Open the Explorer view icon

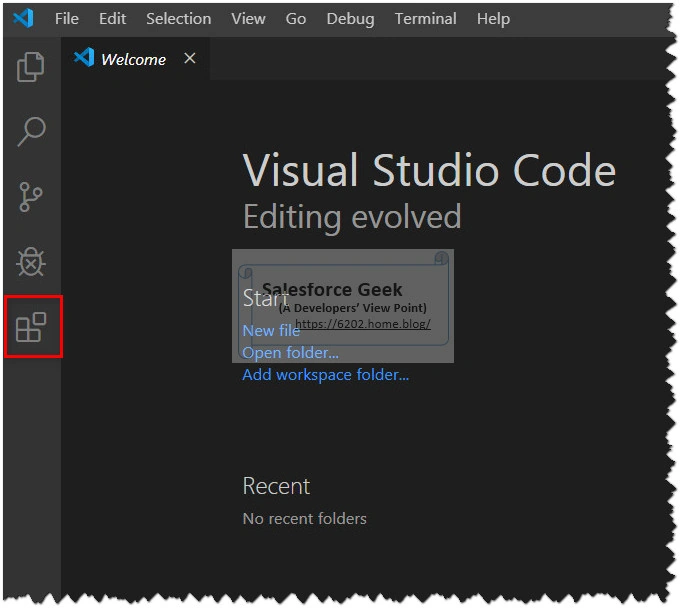pos(31,67)
